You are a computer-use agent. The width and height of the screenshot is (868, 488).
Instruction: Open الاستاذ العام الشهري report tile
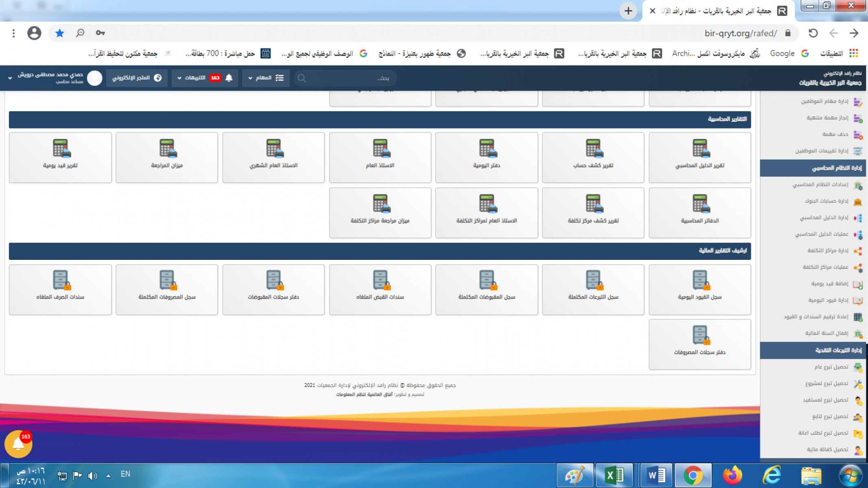(x=273, y=157)
